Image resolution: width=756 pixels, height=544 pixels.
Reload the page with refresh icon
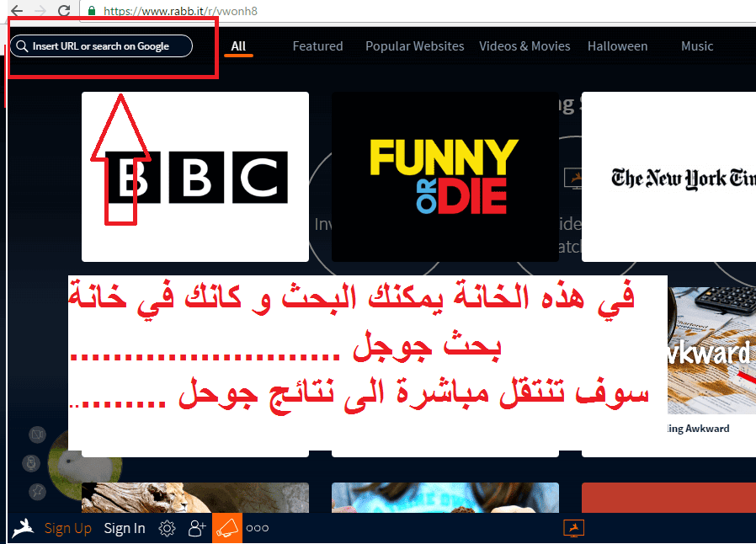point(64,10)
